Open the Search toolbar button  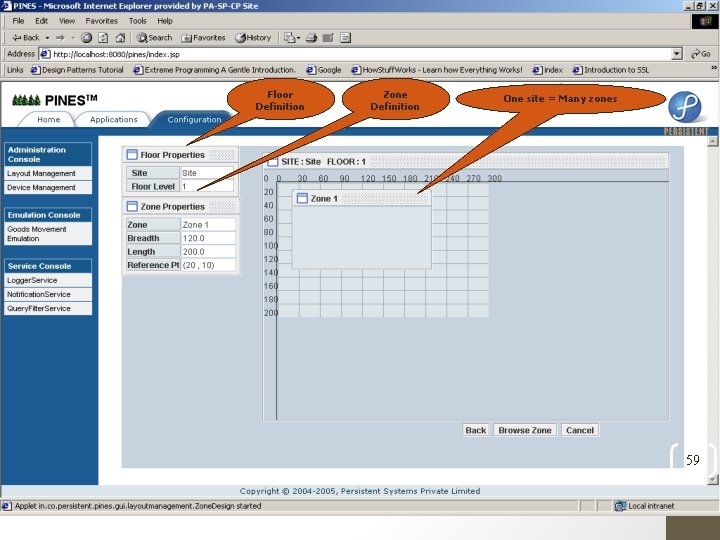point(154,38)
